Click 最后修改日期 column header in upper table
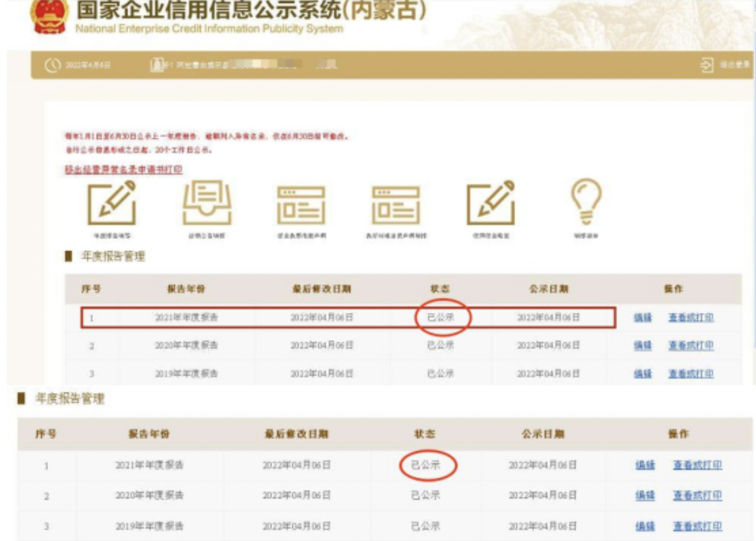The width and height of the screenshot is (756, 541). 322,289
